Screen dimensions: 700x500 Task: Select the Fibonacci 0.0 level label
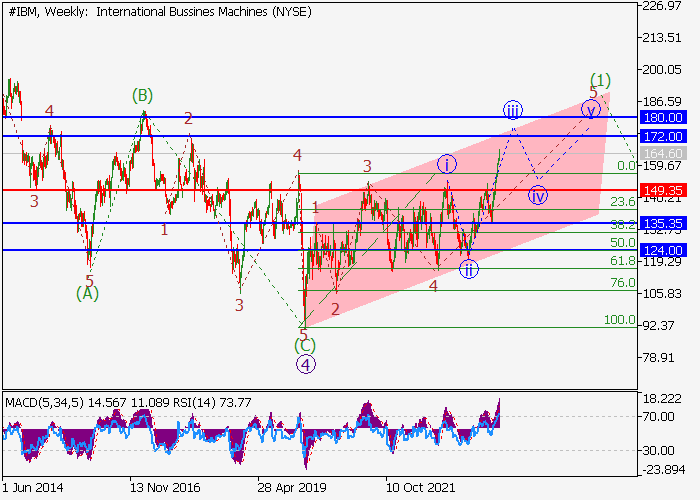[626, 166]
